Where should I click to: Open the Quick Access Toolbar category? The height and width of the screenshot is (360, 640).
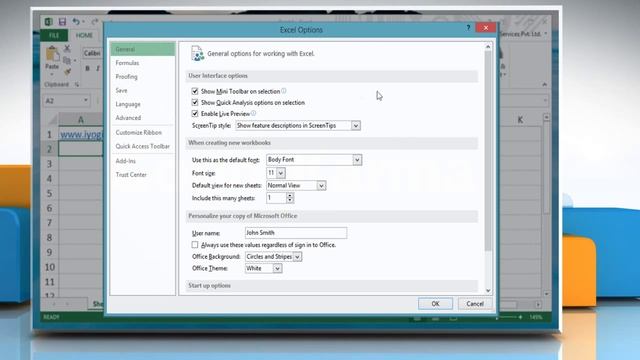point(142,146)
